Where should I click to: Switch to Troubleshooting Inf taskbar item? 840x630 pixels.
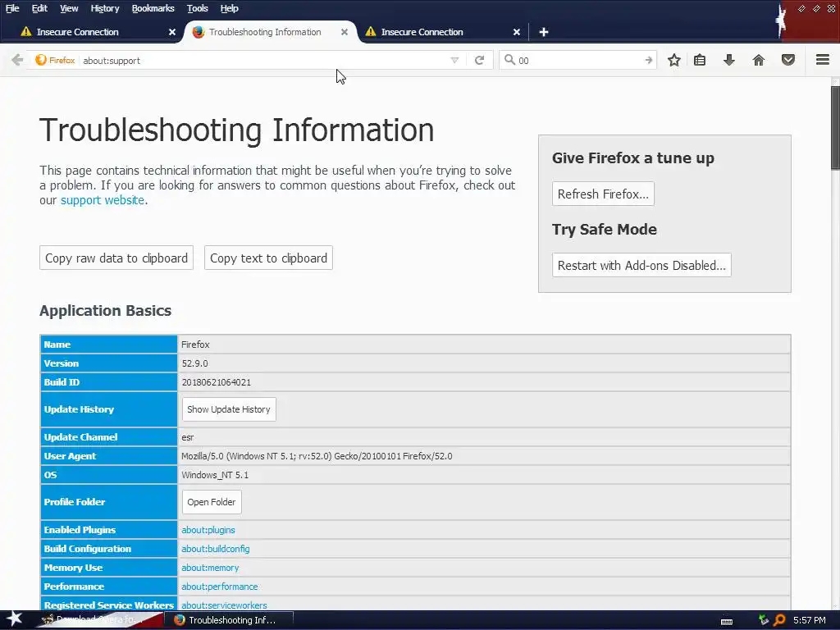(x=228, y=620)
